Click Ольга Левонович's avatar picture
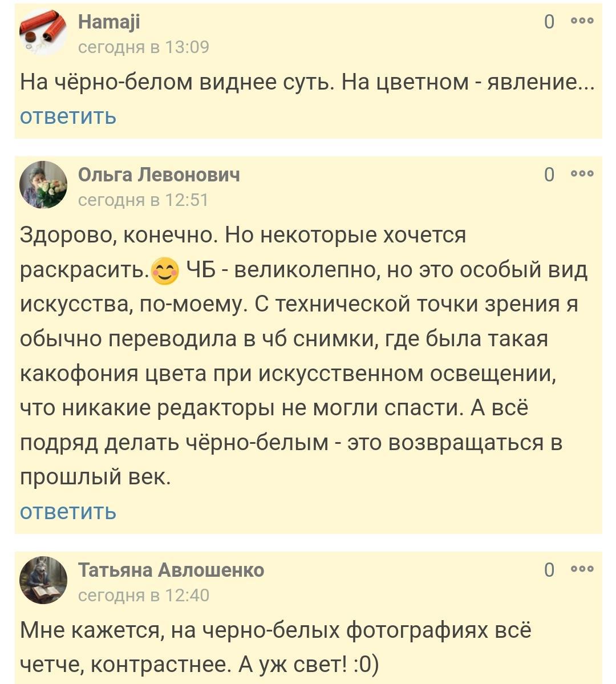The width and height of the screenshot is (616, 684). click(43, 185)
